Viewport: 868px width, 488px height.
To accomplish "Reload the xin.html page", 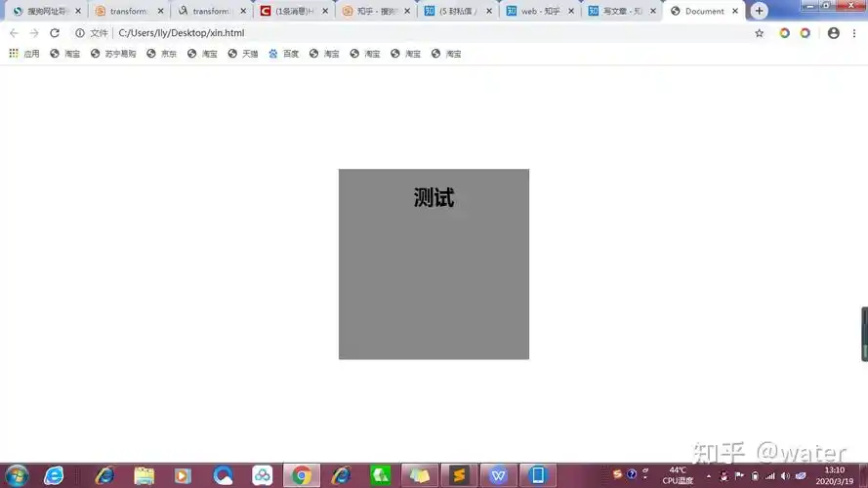I will click(x=55, y=33).
